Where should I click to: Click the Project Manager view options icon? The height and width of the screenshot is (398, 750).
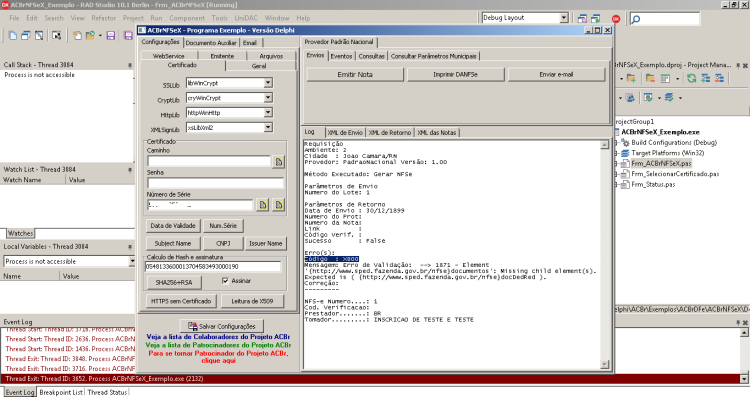(x=665, y=78)
